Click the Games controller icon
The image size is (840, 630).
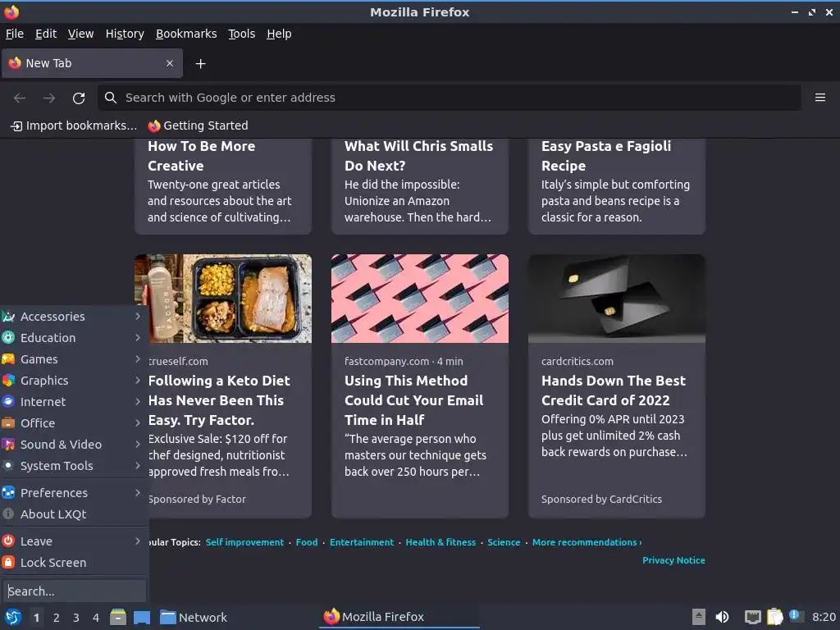tap(8, 359)
